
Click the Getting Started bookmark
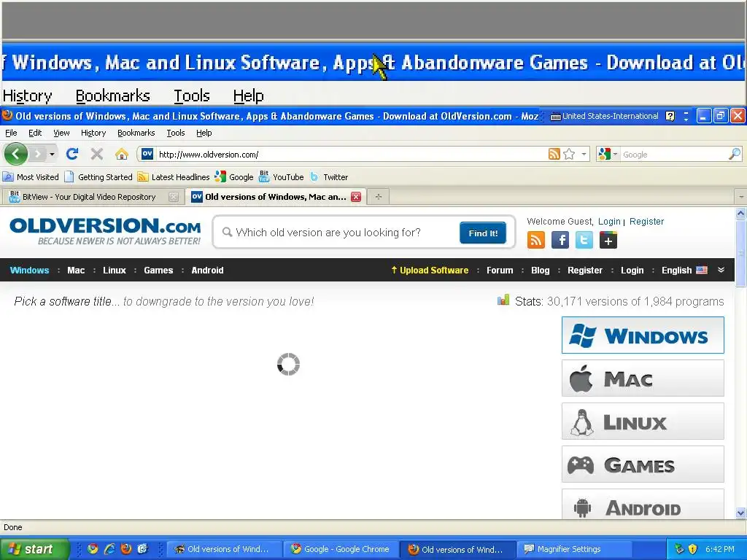click(98, 177)
